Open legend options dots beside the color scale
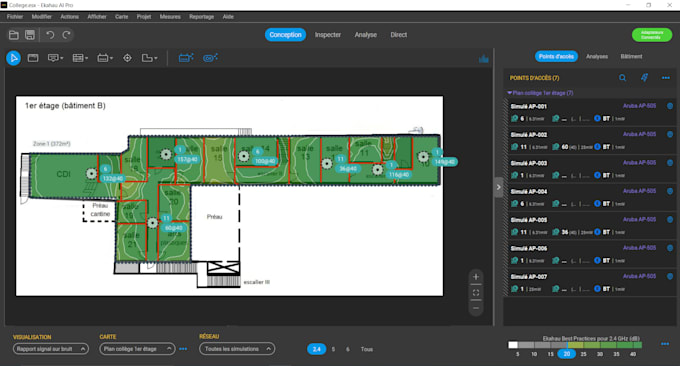Screen dimensions: 680x366 (665, 344)
